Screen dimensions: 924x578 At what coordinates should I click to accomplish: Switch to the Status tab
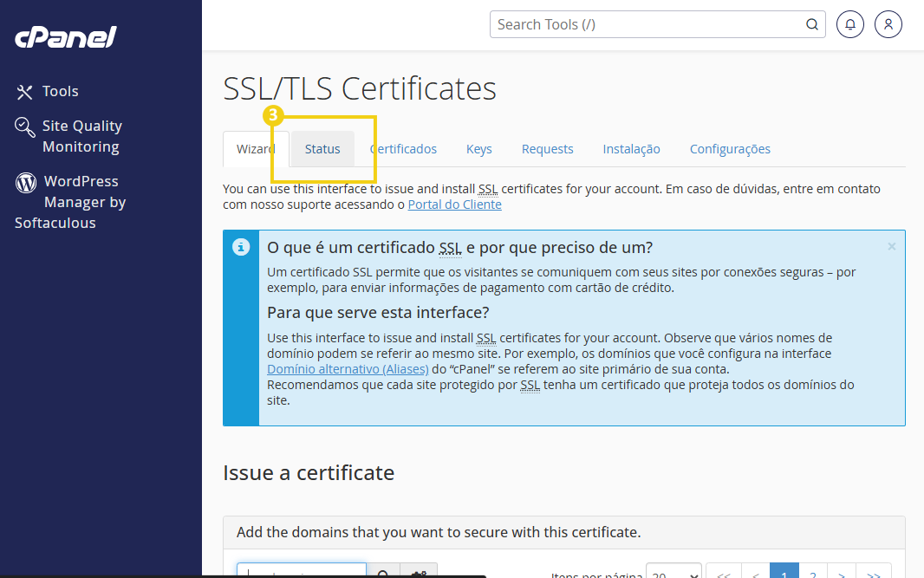(322, 149)
